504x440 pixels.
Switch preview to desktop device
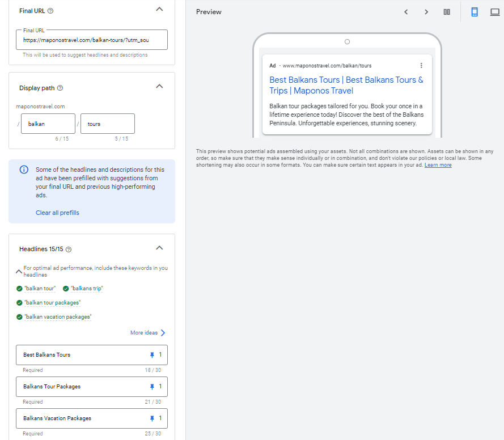pos(495,12)
